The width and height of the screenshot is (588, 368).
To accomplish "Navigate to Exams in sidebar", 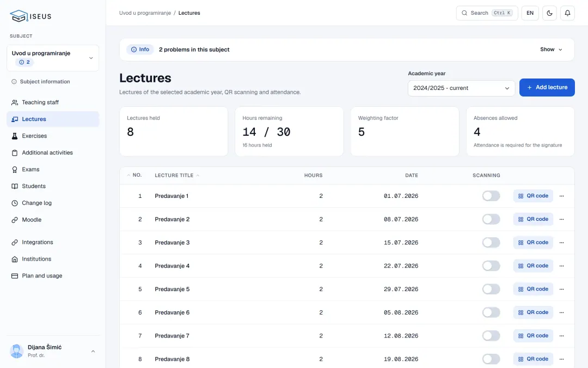I will 53,170.
